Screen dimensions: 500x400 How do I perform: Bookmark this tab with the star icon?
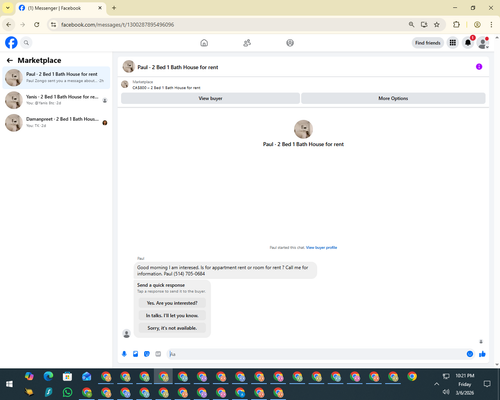(437, 24)
